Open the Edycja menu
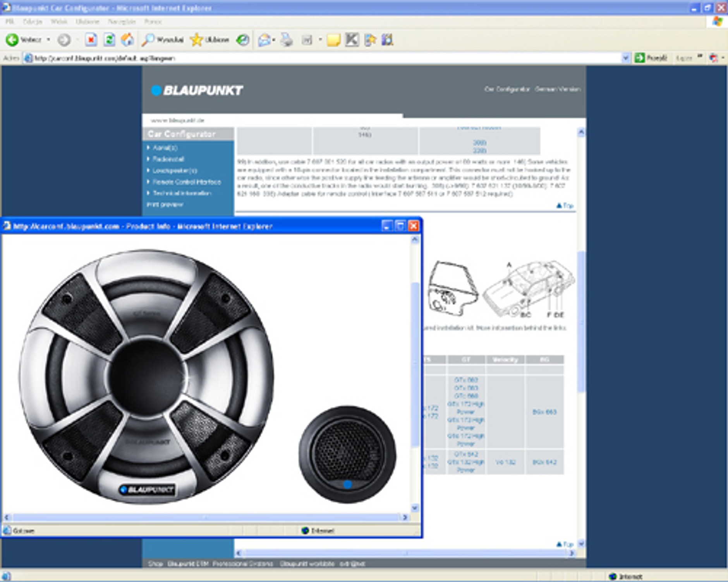This screenshot has width=728, height=582. [x=32, y=22]
